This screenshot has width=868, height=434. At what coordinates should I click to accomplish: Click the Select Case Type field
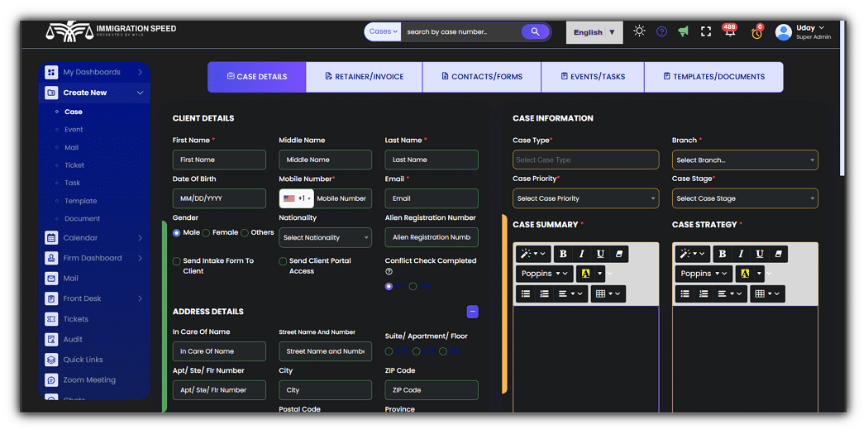pyautogui.click(x=585, y=160)
